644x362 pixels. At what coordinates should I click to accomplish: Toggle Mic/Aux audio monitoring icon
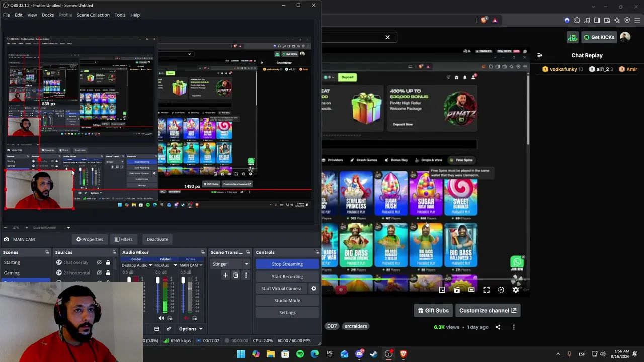pos(169,318)
